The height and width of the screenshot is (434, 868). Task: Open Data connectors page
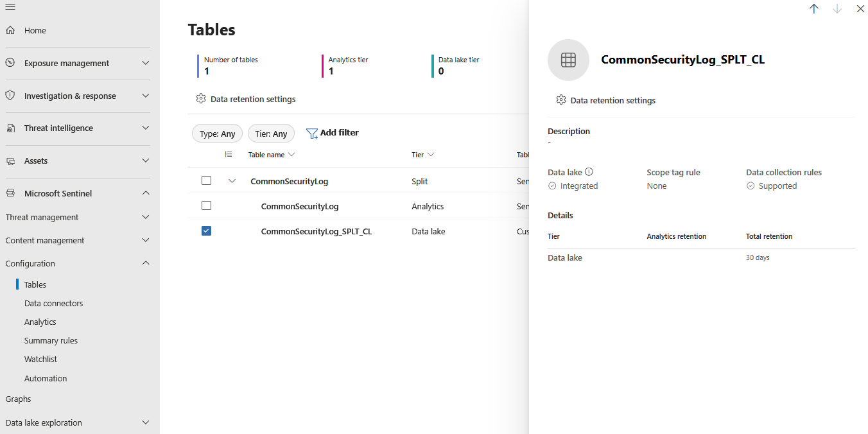pyautogui.click(x=54, y=303)
